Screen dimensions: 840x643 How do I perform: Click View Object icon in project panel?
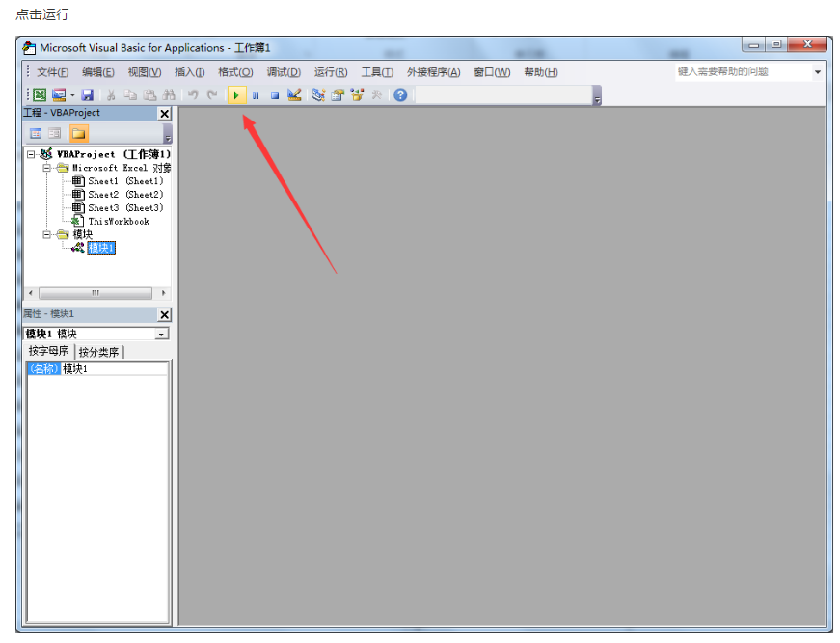click(55, 133)
